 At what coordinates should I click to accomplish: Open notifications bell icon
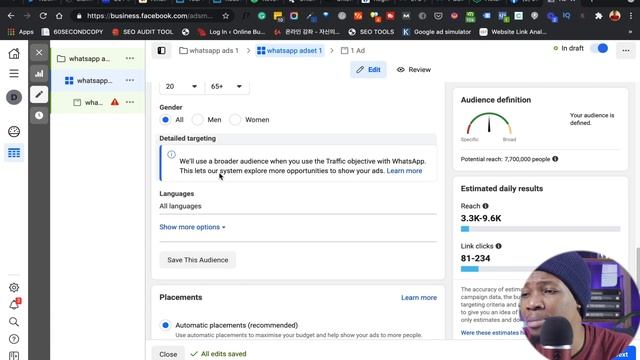(14, 305)
